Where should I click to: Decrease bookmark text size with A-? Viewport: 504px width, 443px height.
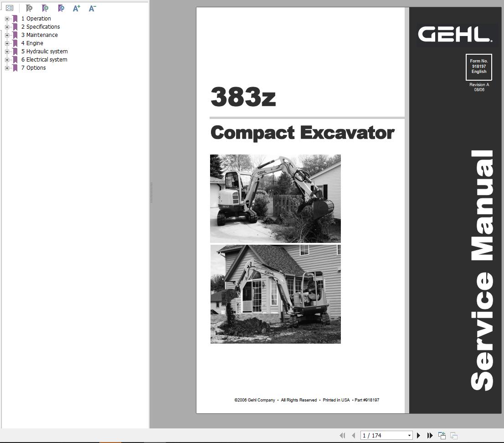(x=92, y=8)
